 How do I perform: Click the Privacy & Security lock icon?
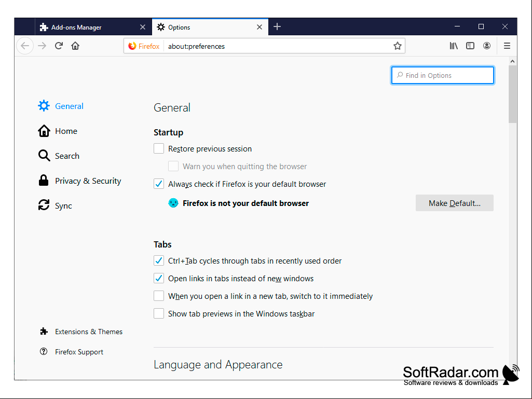coord(44,181)
